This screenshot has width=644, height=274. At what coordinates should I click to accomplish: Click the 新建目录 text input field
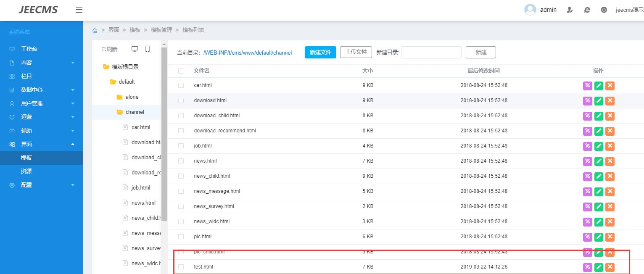[x=431, y=53]
